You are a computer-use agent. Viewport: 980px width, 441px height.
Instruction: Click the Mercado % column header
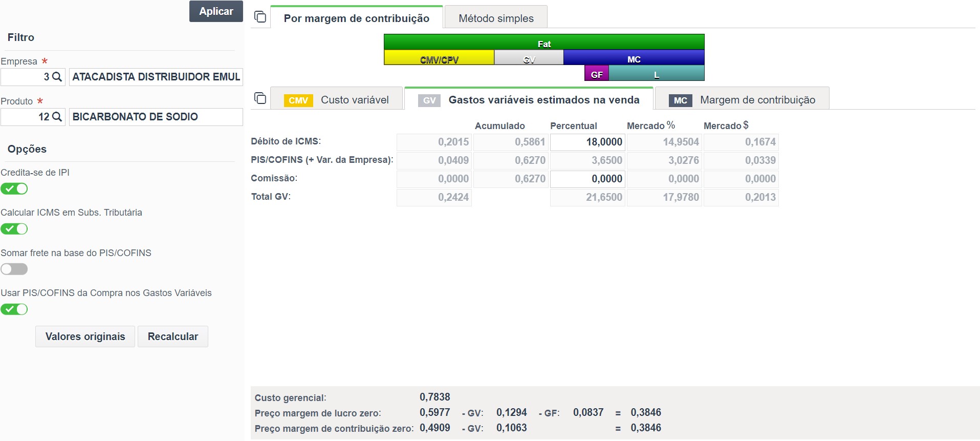click(651, 125)
